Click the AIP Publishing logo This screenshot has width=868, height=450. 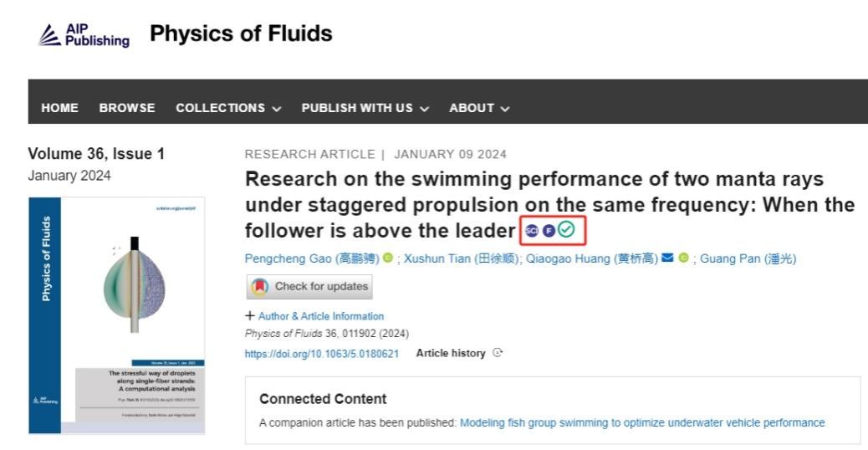(x=85, y=36)
